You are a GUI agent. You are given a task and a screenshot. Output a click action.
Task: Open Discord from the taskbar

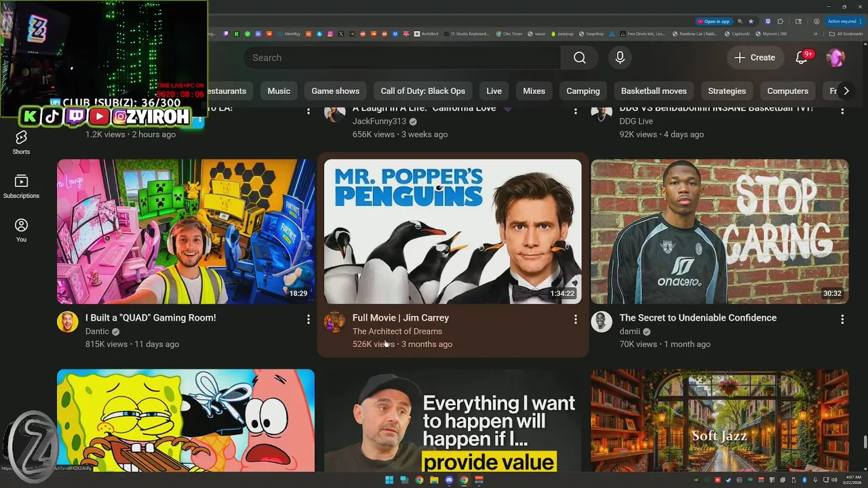coord(449,480)
